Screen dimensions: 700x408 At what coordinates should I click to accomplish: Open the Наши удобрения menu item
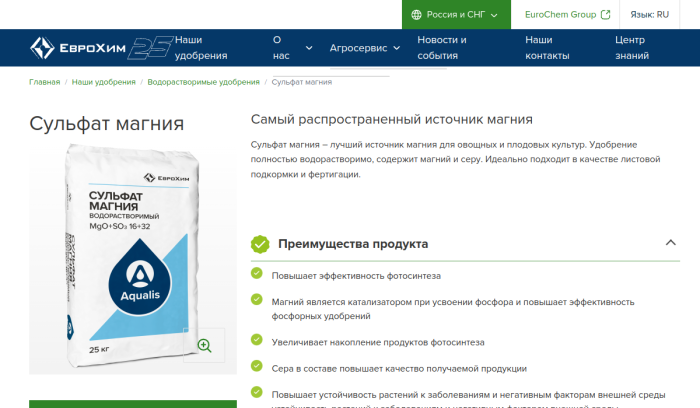tap(201, 48)
